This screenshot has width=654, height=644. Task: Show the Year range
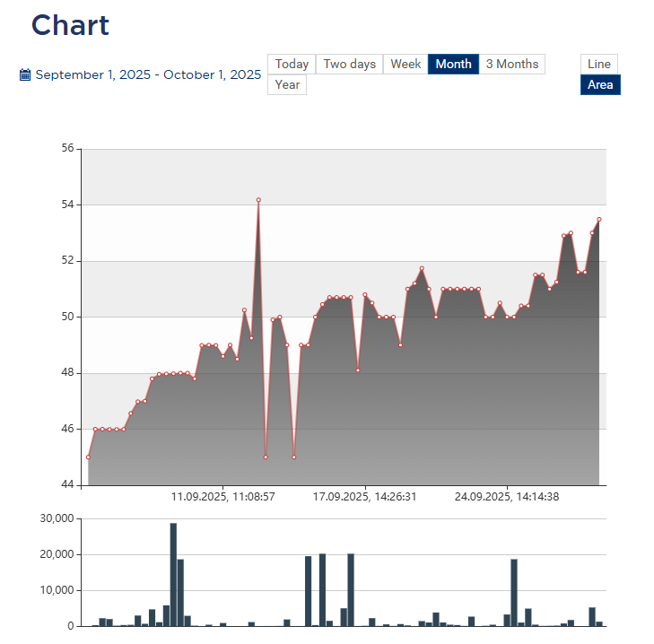pyautogui.click(x=287, y=85)
